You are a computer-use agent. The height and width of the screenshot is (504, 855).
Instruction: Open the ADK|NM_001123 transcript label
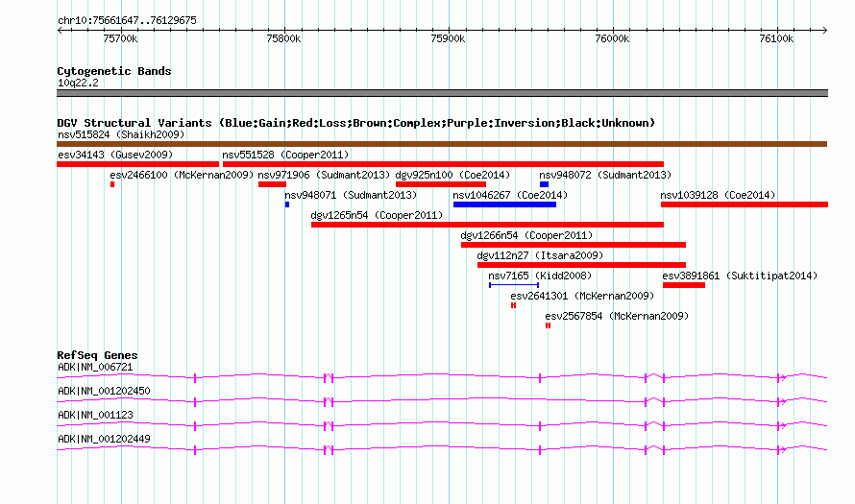(x=95, y=415)
